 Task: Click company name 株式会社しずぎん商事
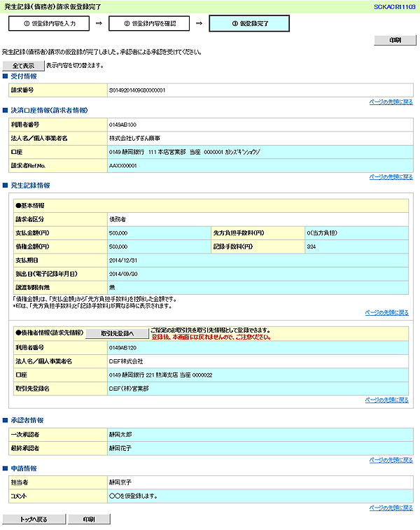click(134, 138)
